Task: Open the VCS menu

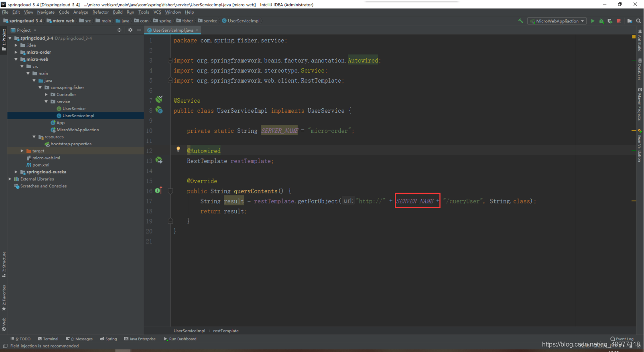Action: 157,12
